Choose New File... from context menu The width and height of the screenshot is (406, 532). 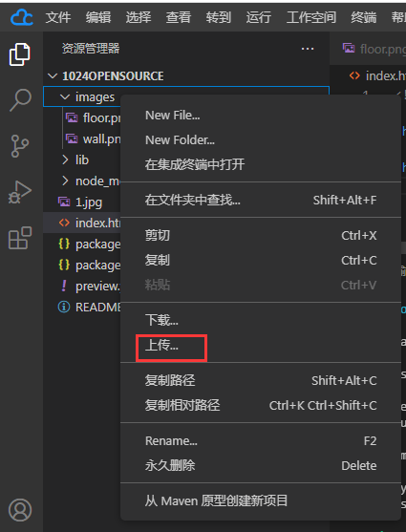click(x=261, y=116)
